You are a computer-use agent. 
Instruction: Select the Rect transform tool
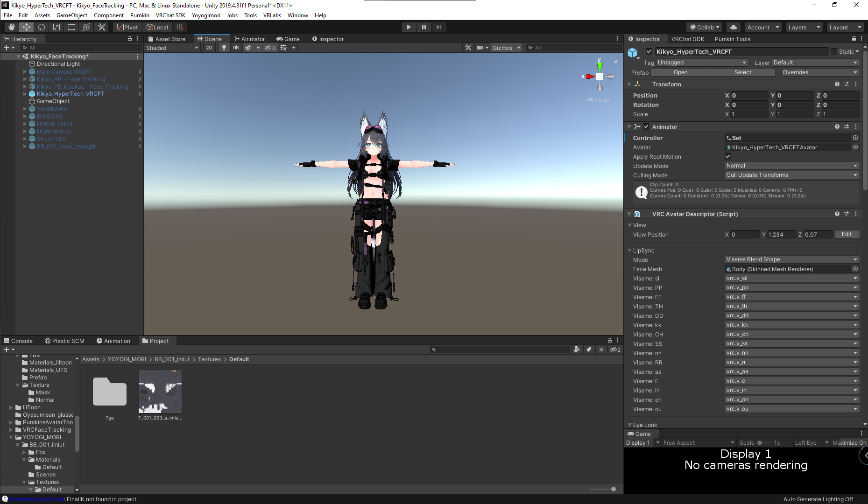click(x=71, y=27)
